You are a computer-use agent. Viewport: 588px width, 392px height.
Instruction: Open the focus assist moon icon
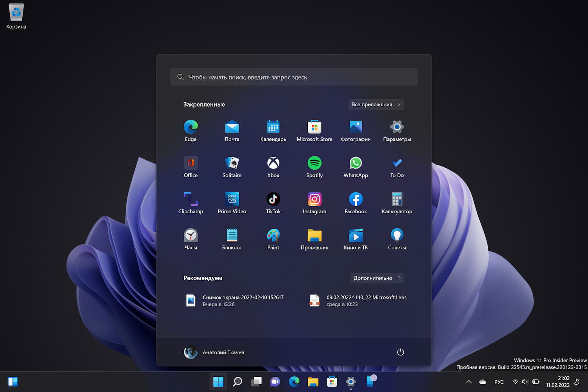coord(577,382)
